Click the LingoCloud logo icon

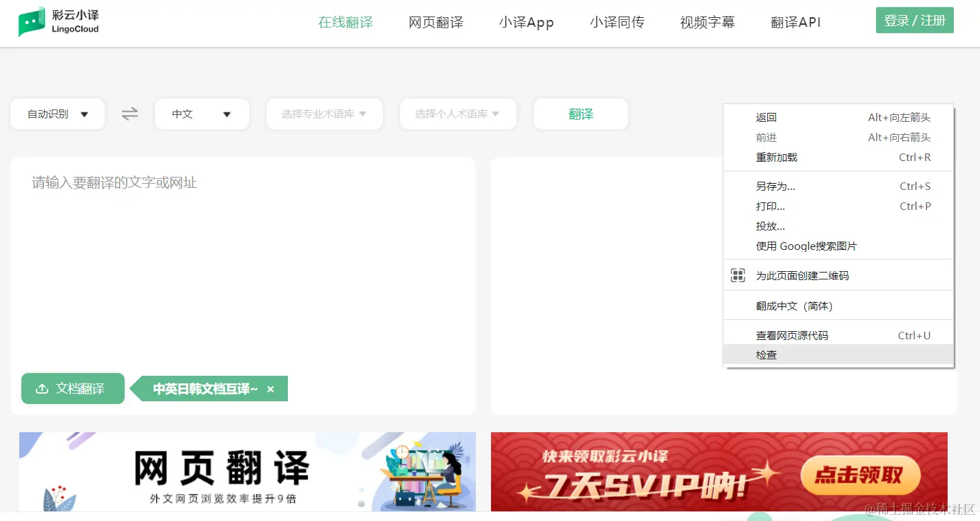(32, 21)
